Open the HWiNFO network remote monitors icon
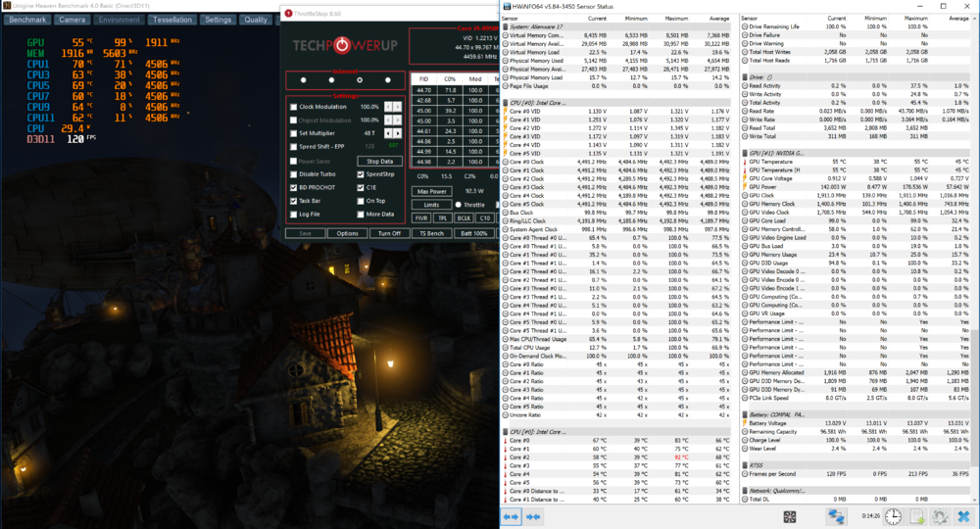 (x=836, y=515)
